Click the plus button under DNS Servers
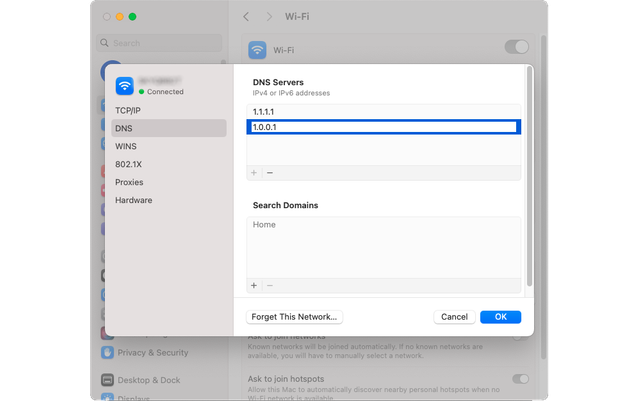 [x=253, y=173]
